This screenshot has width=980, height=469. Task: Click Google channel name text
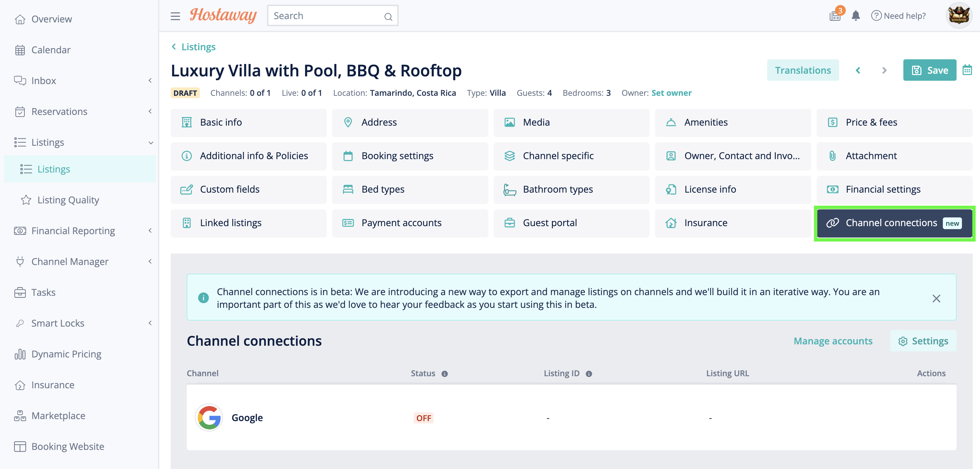coord(247,418)
